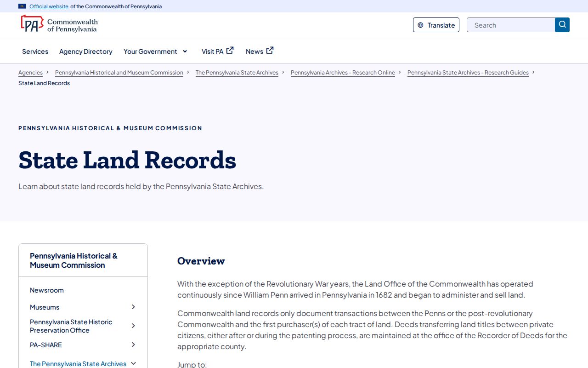Open Museums sidebar link
Screen dimensions: 588x368
click(45, 307)
